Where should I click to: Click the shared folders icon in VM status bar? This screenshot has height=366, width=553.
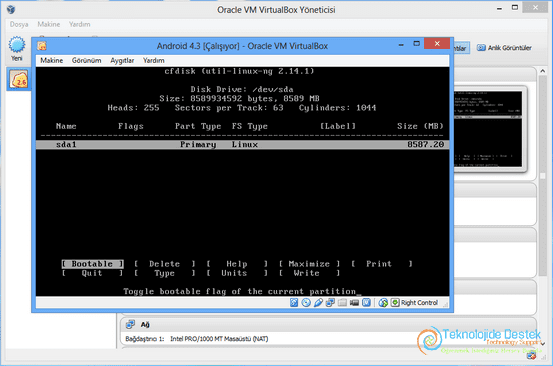(342, 303)
